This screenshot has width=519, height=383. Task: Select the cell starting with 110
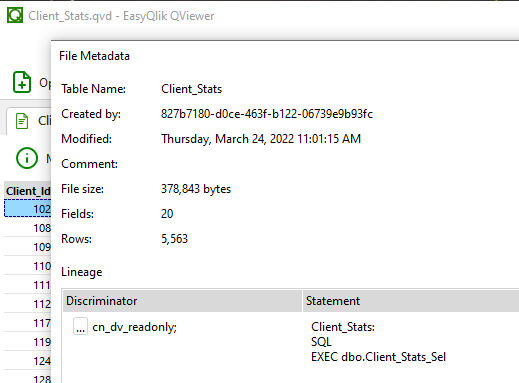coord(28,266)
